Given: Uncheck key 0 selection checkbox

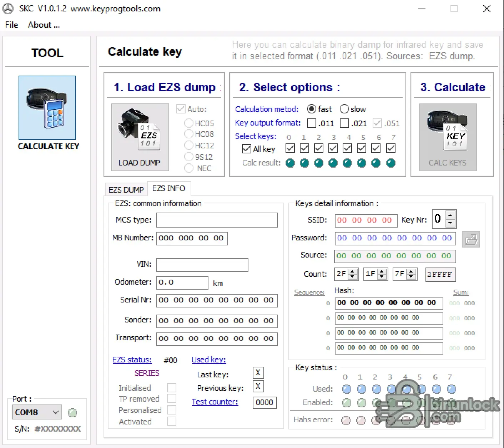Looking at the screenshot, I should pos(290,148).
